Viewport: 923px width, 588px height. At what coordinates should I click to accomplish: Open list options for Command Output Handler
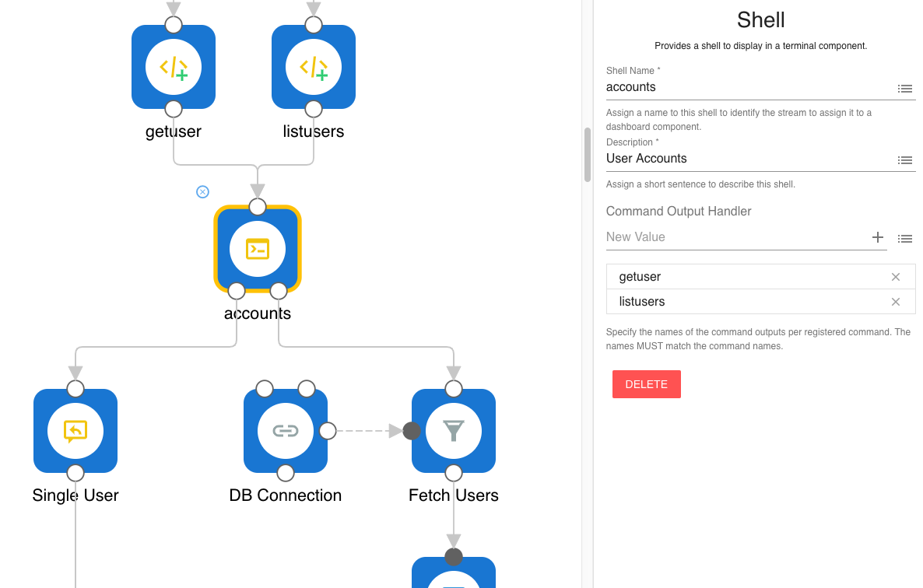coord(904,239)
